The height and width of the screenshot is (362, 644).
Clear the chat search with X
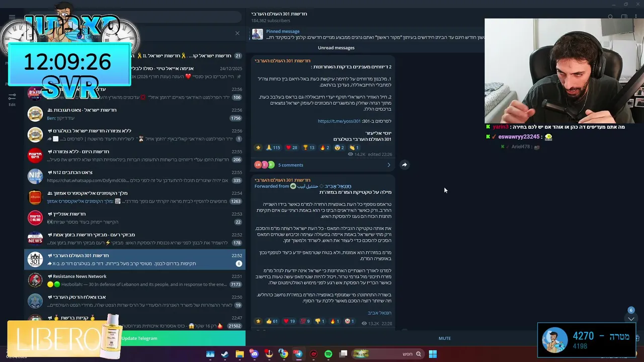coord(237,33)
